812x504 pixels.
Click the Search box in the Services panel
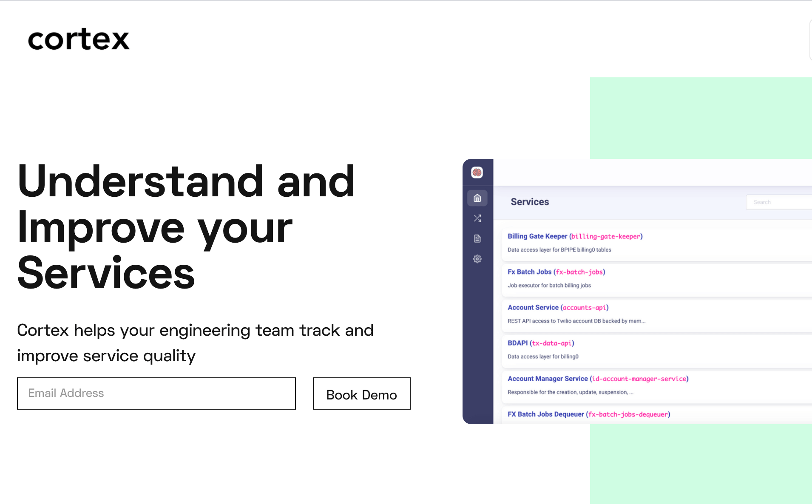782,202
